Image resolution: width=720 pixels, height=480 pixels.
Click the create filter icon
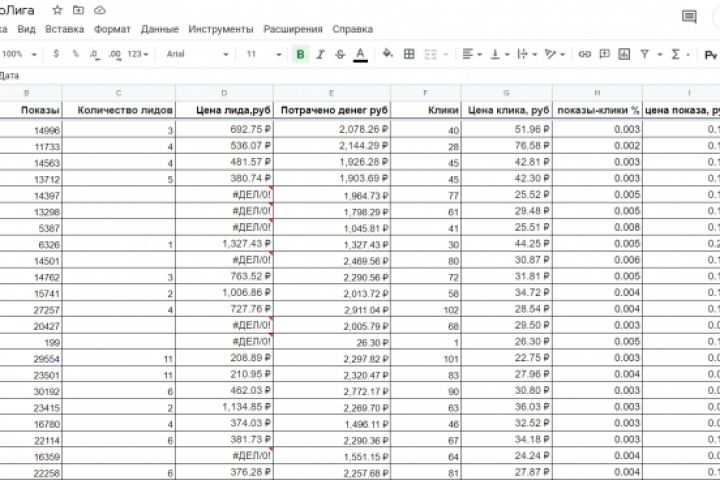tap(645, 54)
